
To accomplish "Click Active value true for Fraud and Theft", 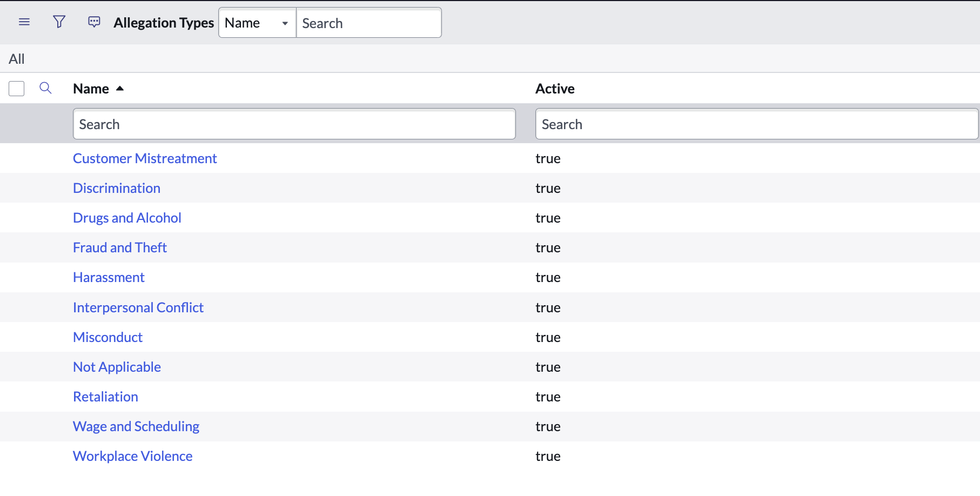I will (548, 247).
